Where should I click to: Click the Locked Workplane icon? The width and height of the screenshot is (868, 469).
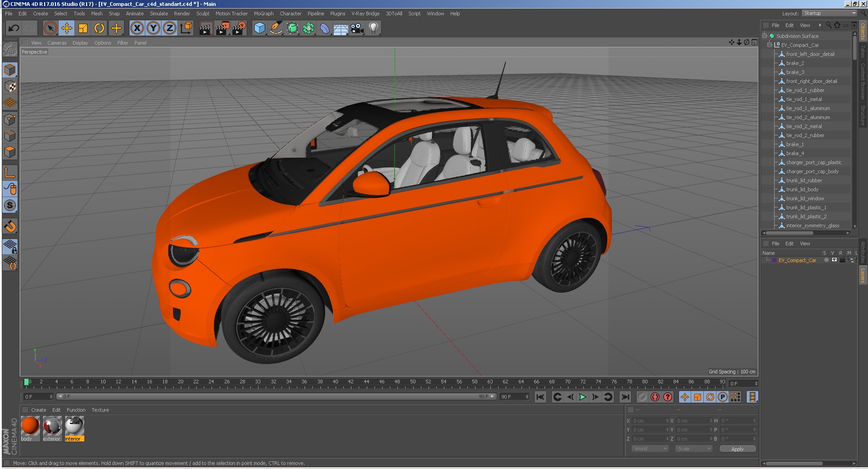click(10, 246)
